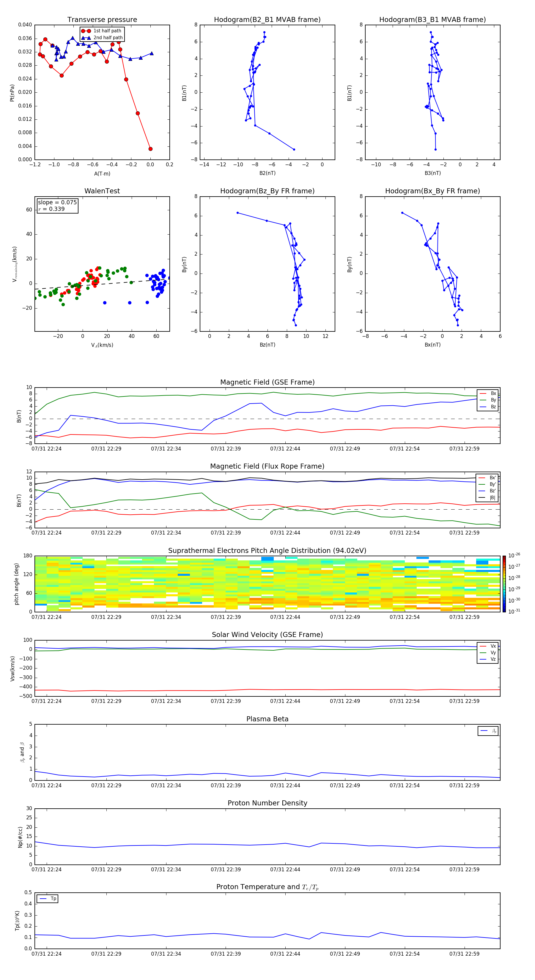Click Bx' legend entry in Flux Rope panel
The height and width of the screenshot is (980, 535).
pos(487,478)
